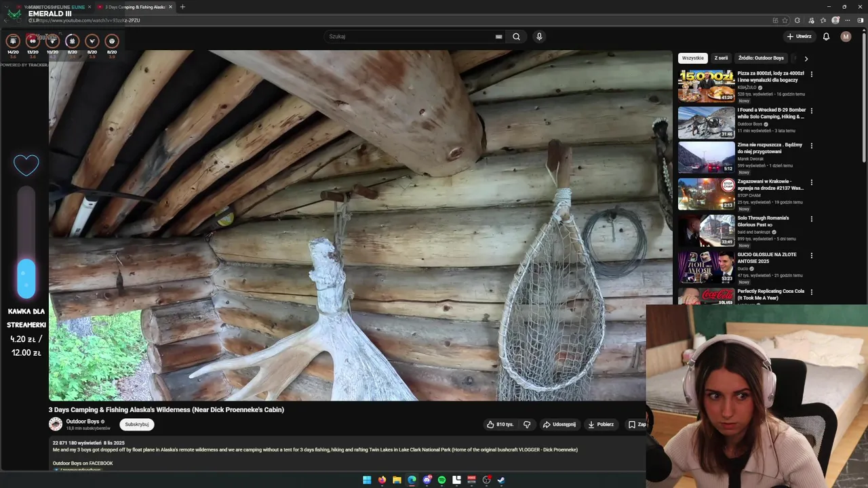
Task: Click the Udostępnij share button
Action: (x=559, y=424)
